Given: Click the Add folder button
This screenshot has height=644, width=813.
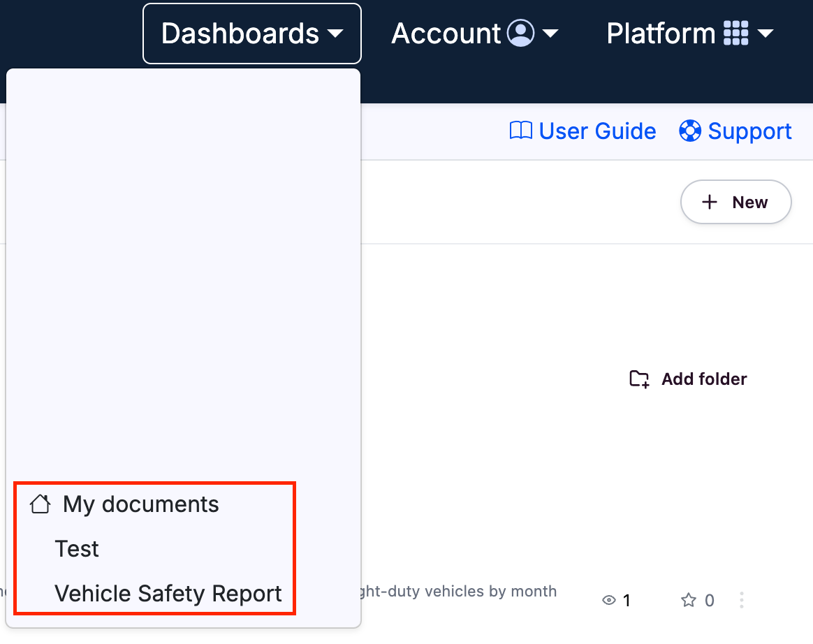Looking at the screenshot, I should click(688, 379).
